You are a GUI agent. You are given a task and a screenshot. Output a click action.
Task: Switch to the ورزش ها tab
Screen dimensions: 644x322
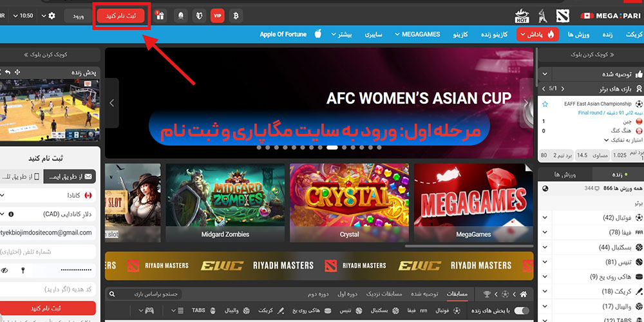point(565,175)
